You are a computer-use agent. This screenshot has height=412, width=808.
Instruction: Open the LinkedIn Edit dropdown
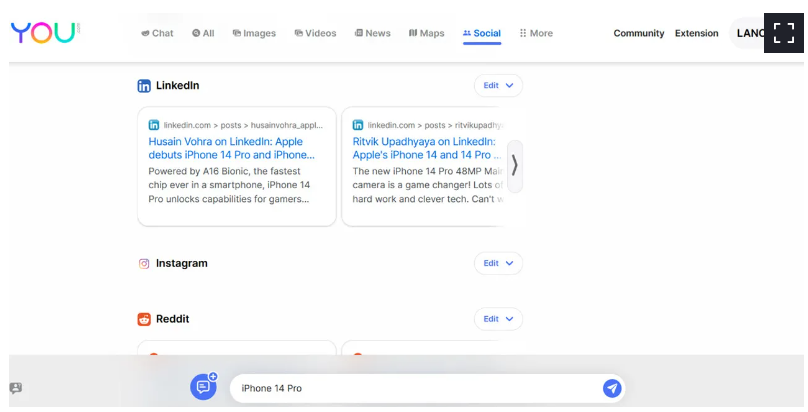498,85
